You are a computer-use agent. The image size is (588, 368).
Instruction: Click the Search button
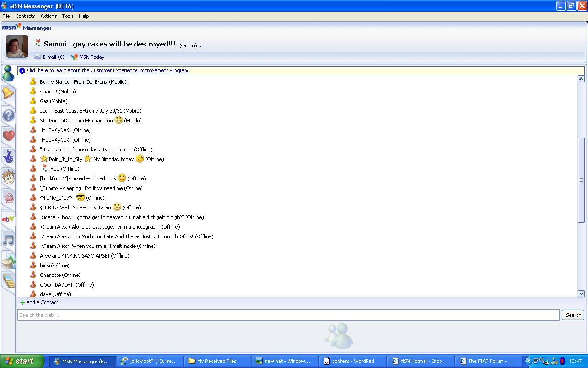pos(573,315)
